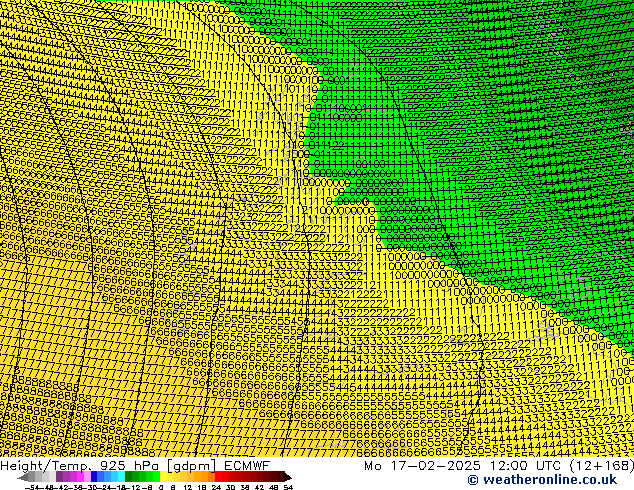Viewport: 634px width, 490px height.
Task: Pick the green swatch in the legend
Action: [x=140, y=476]
